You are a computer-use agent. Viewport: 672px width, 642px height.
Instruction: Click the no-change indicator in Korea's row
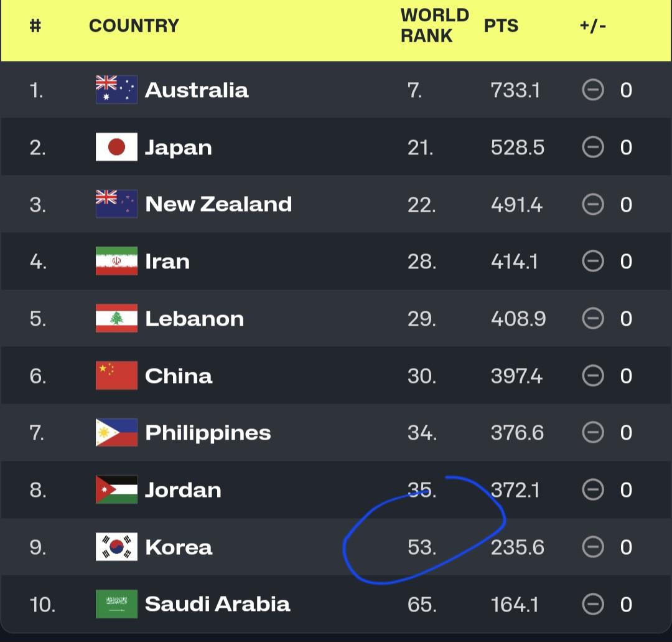pos(593,547)
